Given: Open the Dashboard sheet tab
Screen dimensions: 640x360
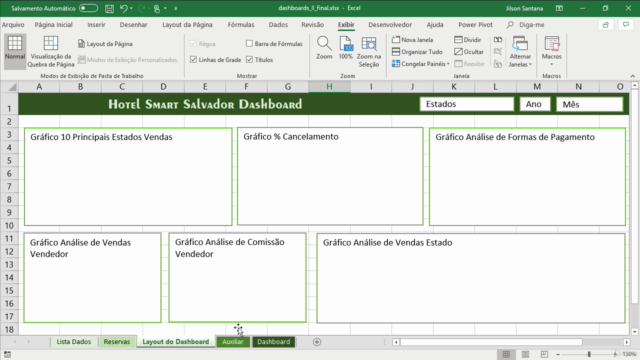Looking at the screenshot, I should point(273,342).
